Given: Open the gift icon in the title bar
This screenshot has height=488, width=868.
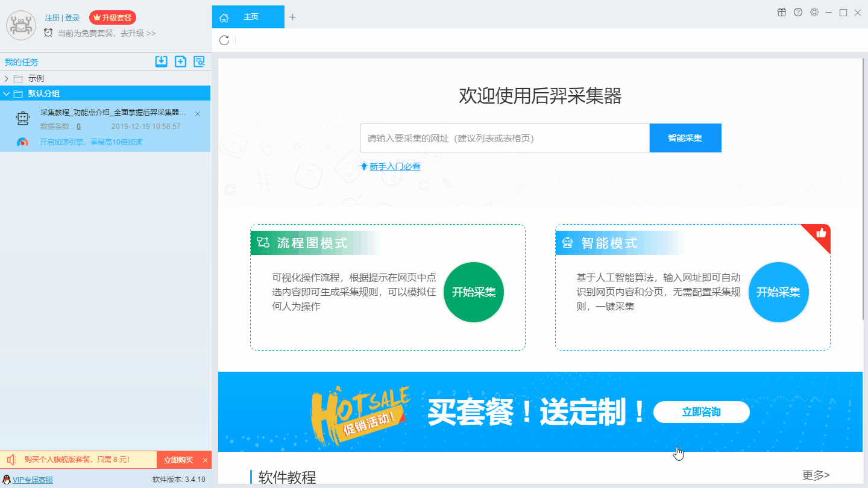Looking at the screenshot, I should tap(782, 12).
